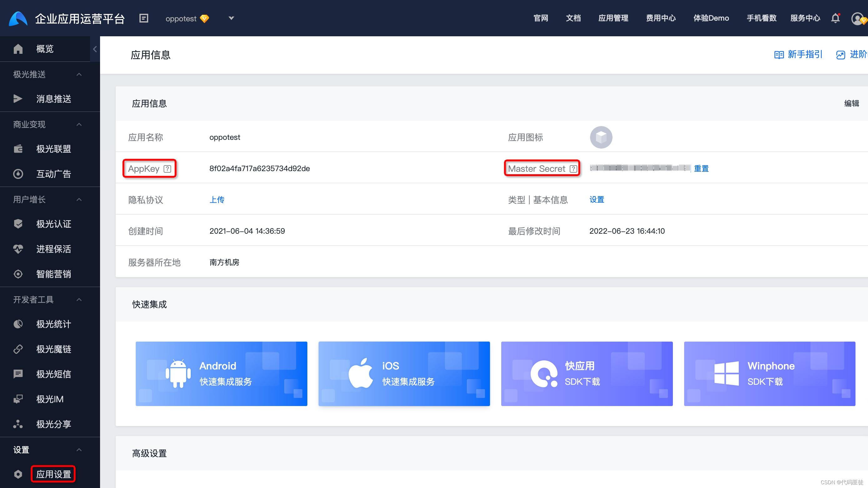
Task: Click creation time 2021-06-04 14:36:59
Action: click(x=247, y=231)
